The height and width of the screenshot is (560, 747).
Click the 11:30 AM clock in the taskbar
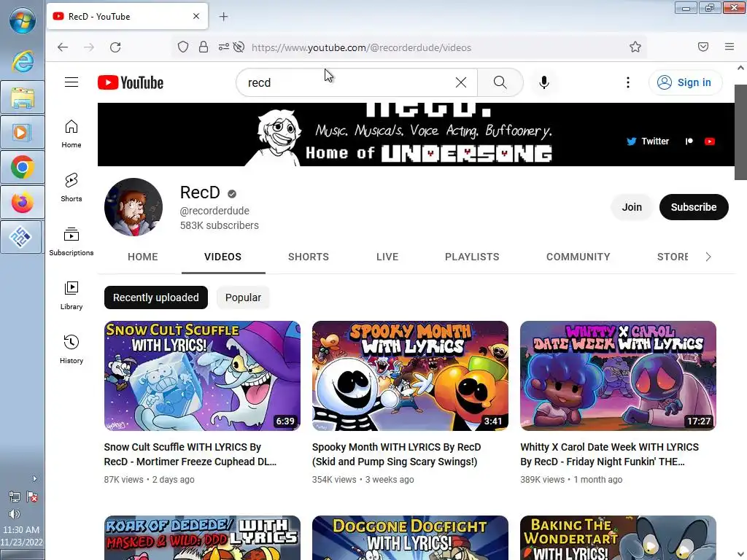(x=21, y=529)
